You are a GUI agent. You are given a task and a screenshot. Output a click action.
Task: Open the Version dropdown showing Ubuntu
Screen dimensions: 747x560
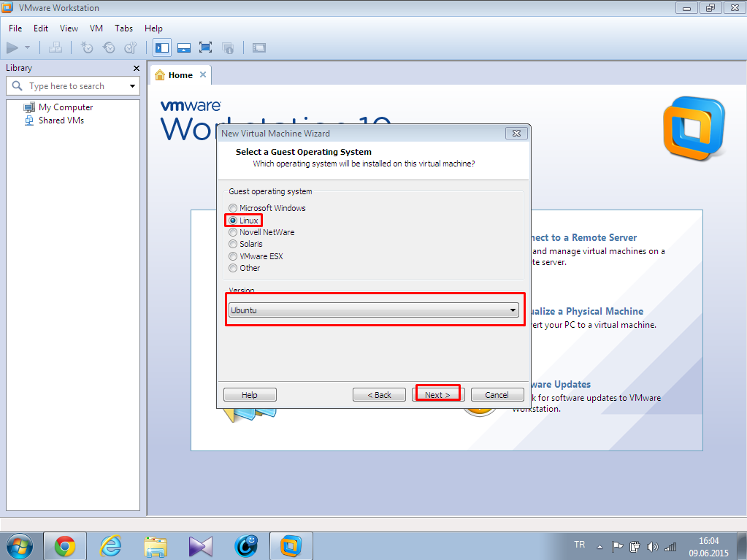[x=374, y=310]
